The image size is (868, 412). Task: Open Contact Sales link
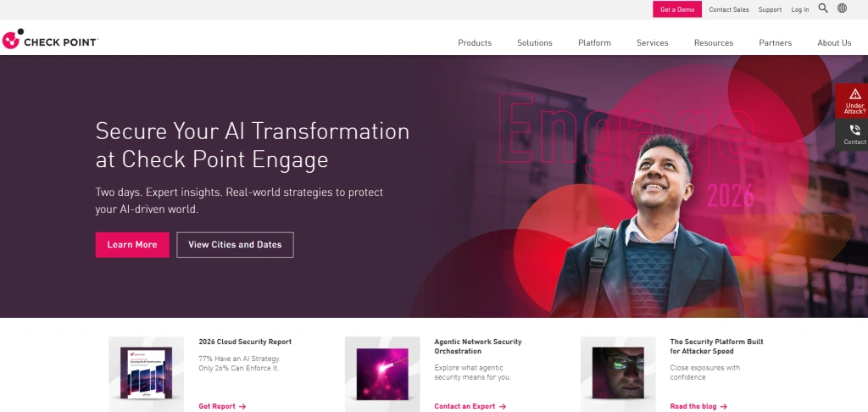click(x=728, y=9)
